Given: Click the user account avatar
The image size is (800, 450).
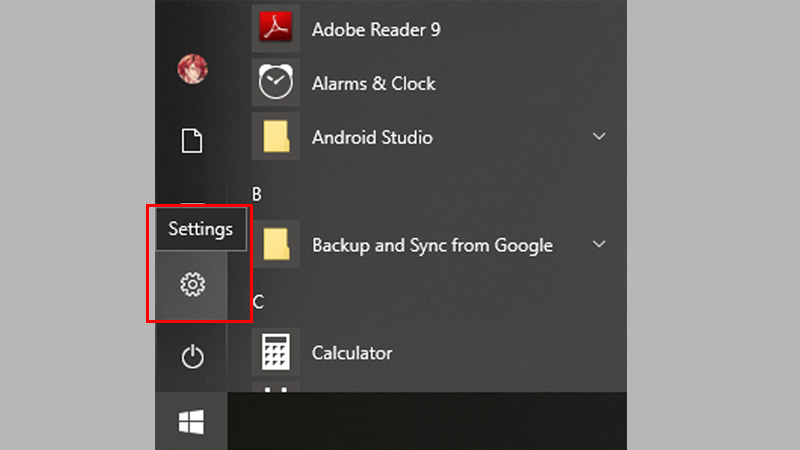Looking at the screenshot, I should click(x=192, y=69).
